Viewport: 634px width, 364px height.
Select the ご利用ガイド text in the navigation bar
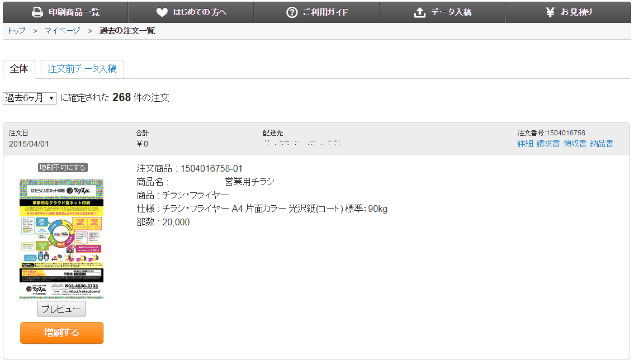coord(325,12)
